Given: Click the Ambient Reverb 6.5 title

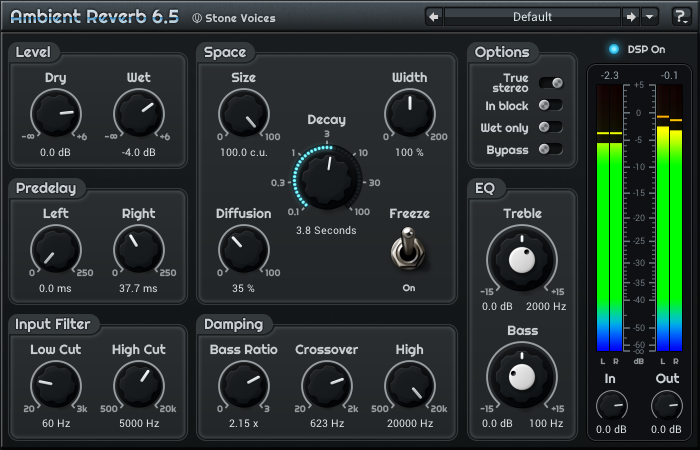Looking at the screenshot, I should click(x=95, y=17).
